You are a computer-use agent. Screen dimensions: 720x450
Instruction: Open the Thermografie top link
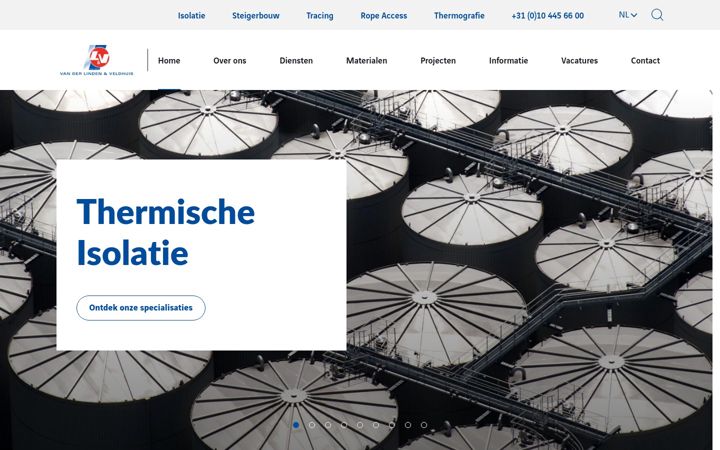coord(459,16)
